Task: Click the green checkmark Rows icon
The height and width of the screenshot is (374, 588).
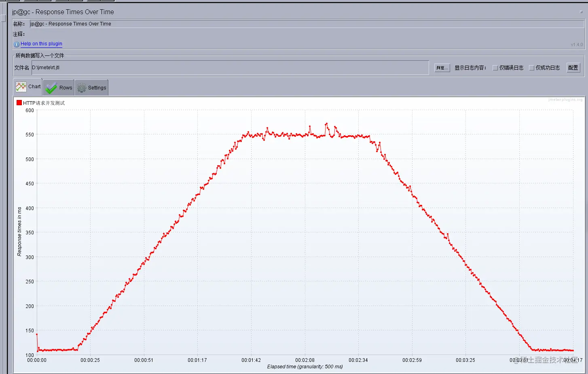Action: coord(51,87)
